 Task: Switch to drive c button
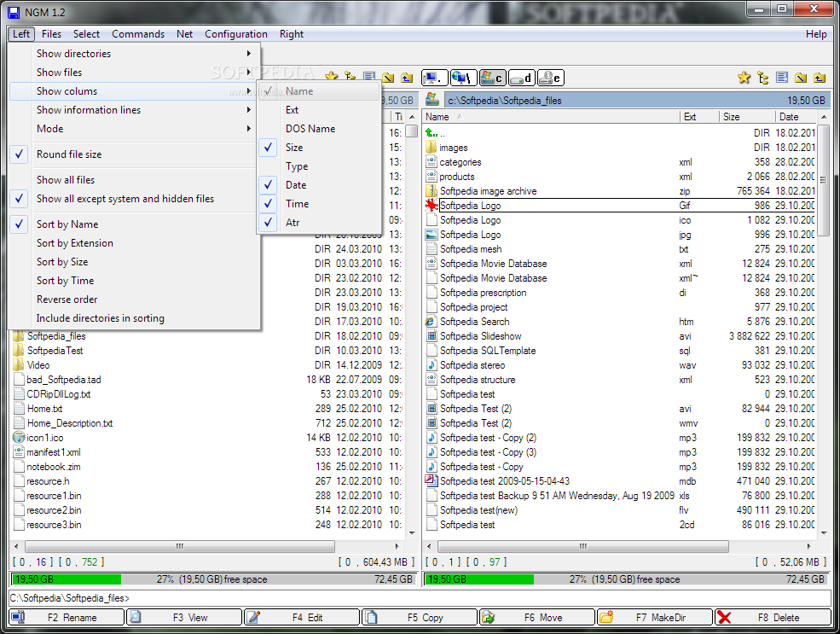coord(492,79)
